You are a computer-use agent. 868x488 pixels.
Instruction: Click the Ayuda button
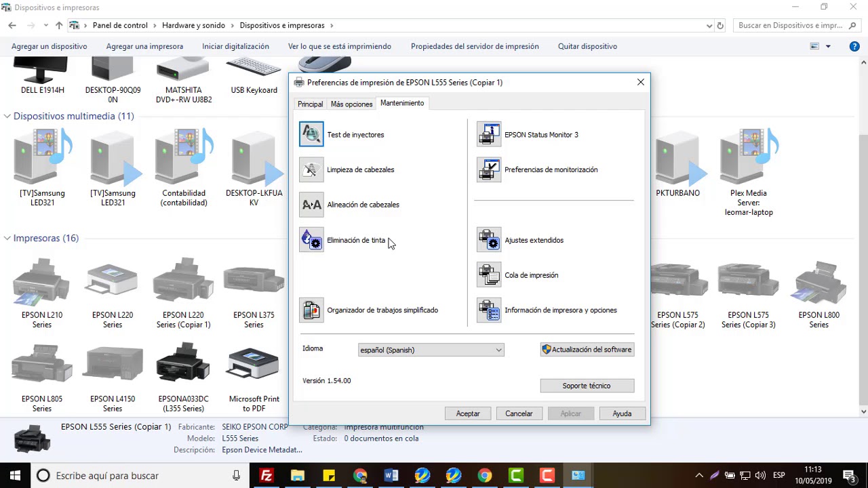(x=622, y=413)
